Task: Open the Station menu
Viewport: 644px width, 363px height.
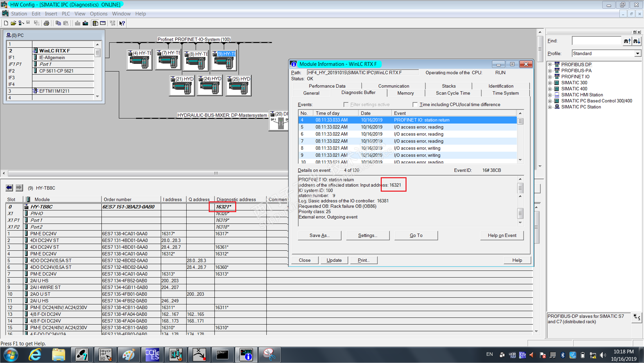Action: click(19, 14)
